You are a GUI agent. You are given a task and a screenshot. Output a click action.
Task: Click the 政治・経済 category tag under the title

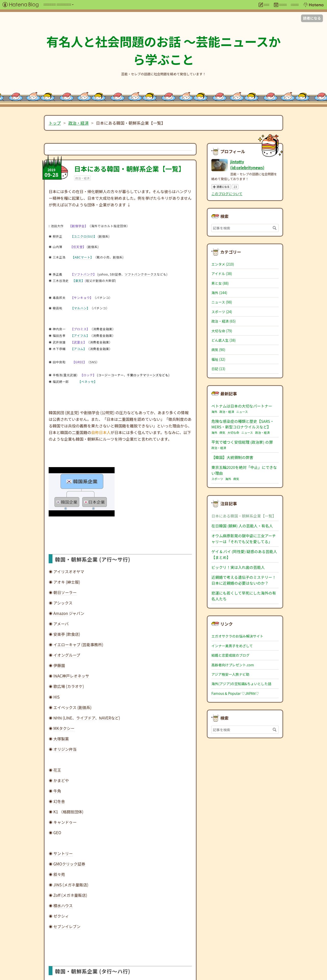[82, 178]
